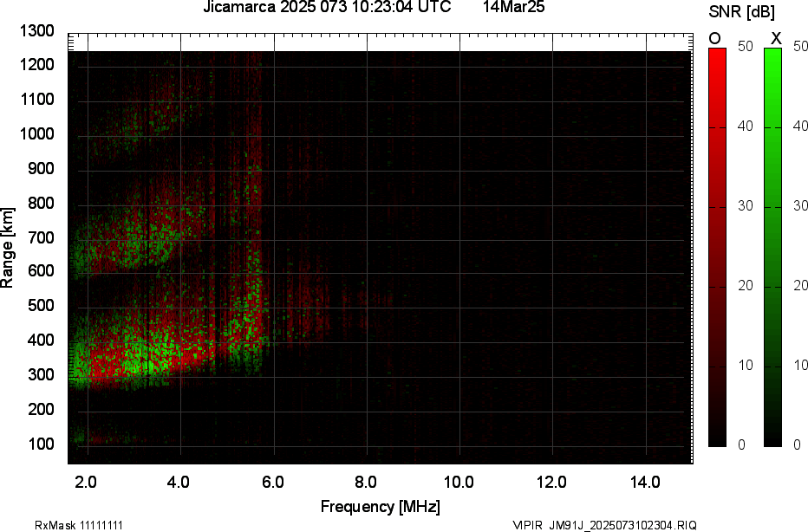This screenshot has width=808, height=532.
Task: Click the 20 dB label on the green scale
Action: click(x=798, y=286)
